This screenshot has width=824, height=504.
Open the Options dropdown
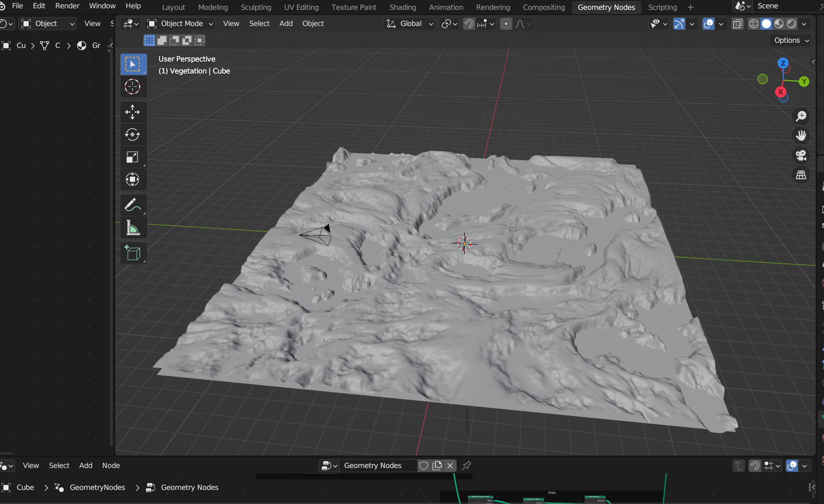pos(791,40)
